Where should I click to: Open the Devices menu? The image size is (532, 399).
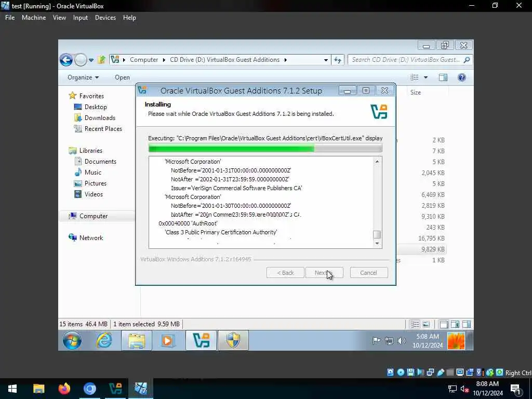(x=105, y=18)
